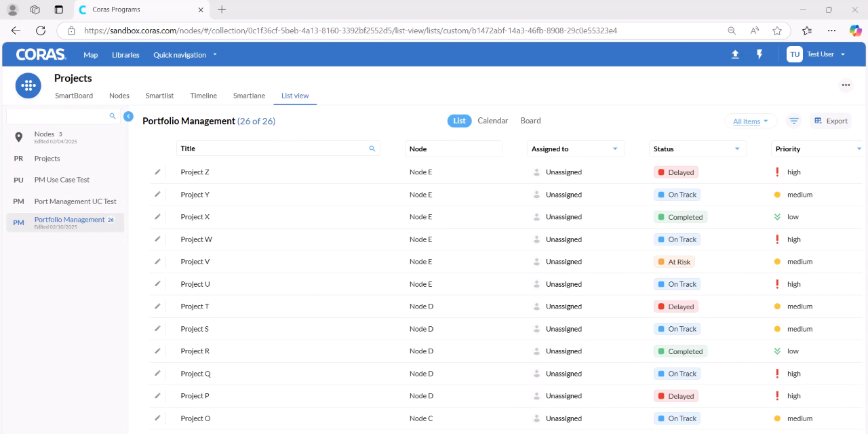Click the CORAS logo
The image size is (868, 434).
point(41,54)
